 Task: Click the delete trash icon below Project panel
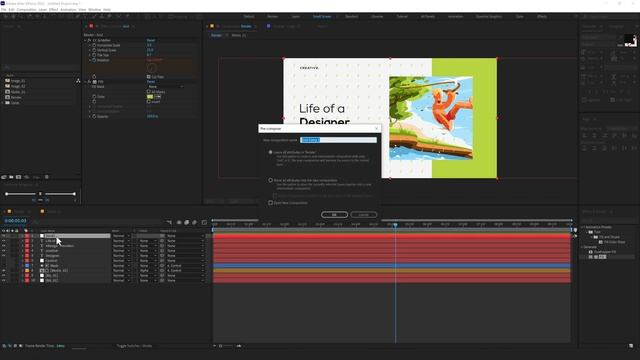[x=47, y=177]
